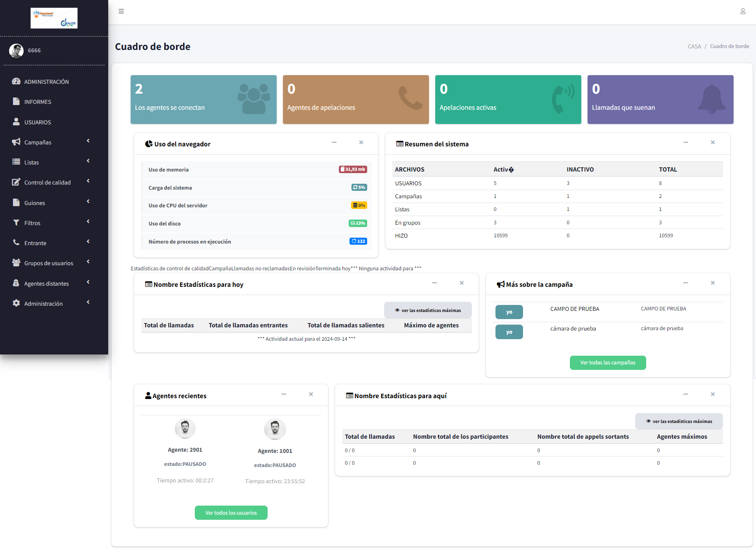Click the INFORMES document icon in sidebar
Viewport: 756px width, 554px height.
pyautogui.click(x=16, y=102)
